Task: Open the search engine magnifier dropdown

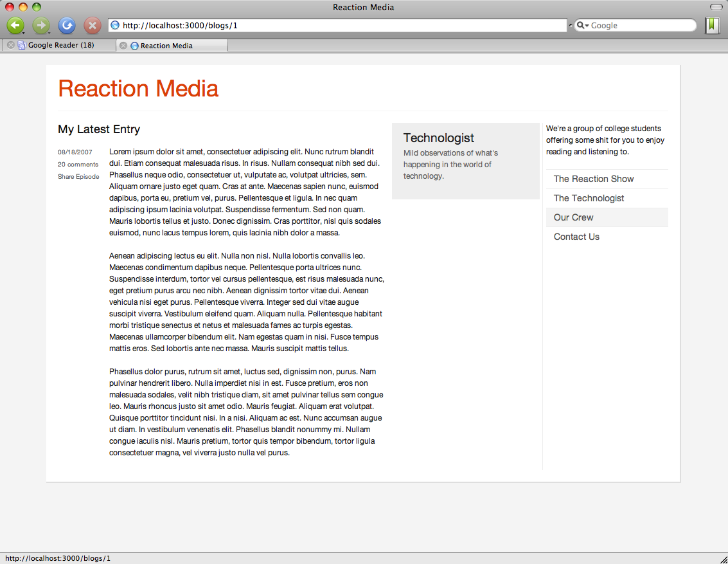Action: tap(583, 25)
